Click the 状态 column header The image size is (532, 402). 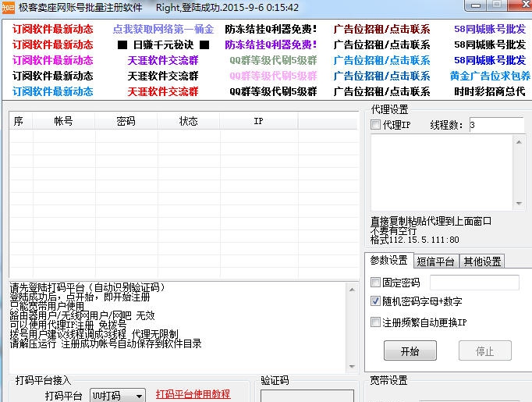[x=188, y=121]
